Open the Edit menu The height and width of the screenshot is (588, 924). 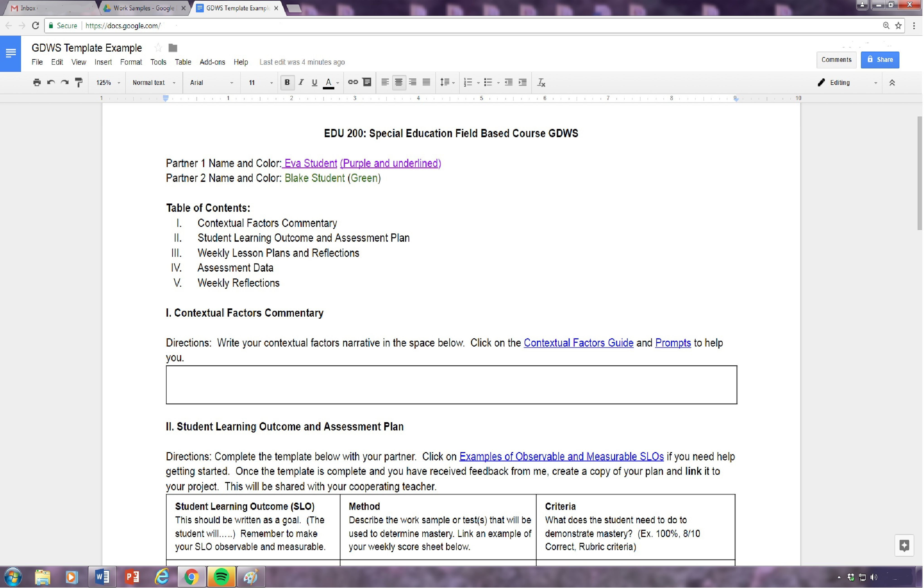click(x=57, y=62)
